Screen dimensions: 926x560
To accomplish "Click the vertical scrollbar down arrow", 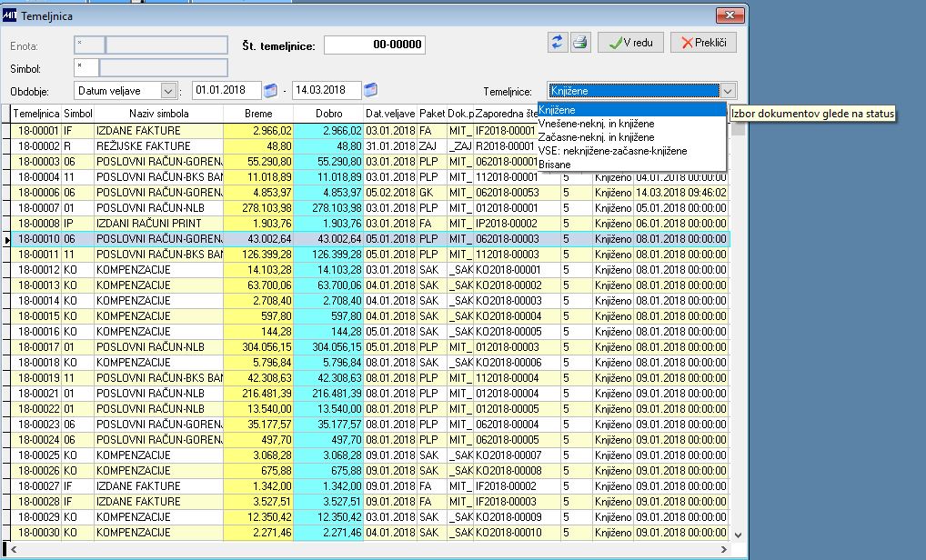I will (738, 535).
